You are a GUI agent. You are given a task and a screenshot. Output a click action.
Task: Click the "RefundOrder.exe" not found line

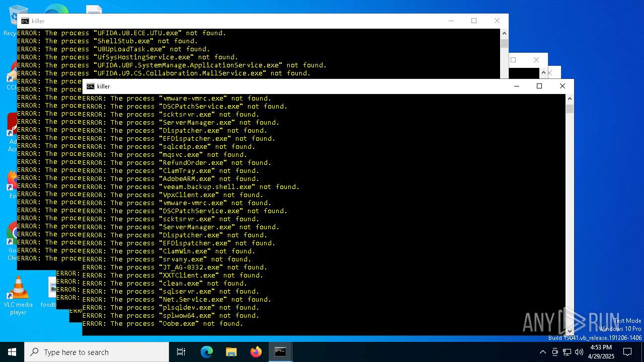coord(177,163)
